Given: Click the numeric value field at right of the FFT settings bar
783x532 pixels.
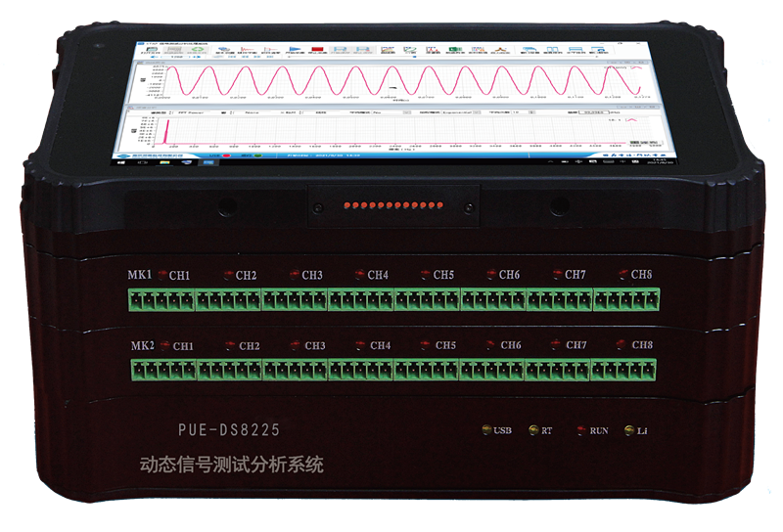Looking at the screenshot, I should tap(594, 112).
